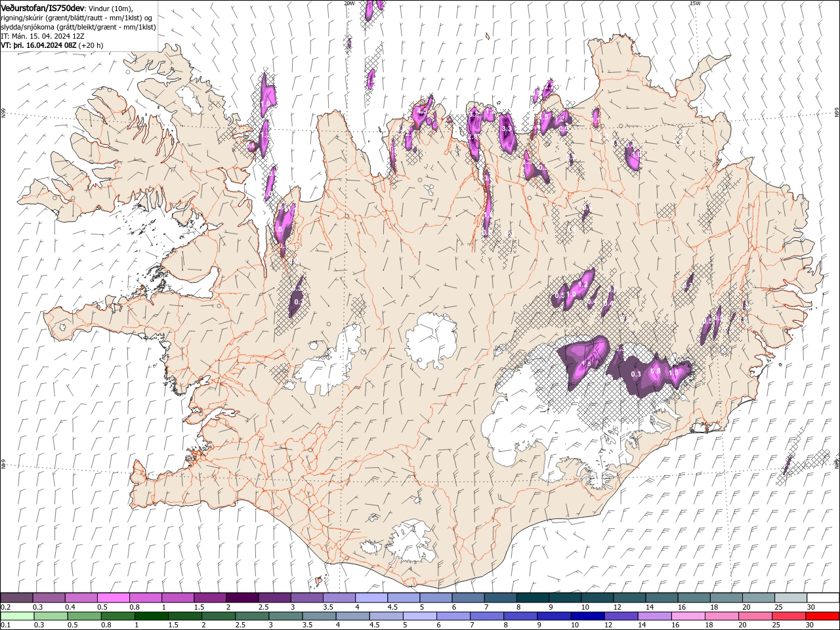840x630 pixels.
Task: Select the bright red above-30 swatch in lower legend
Action: coord(822,616)
